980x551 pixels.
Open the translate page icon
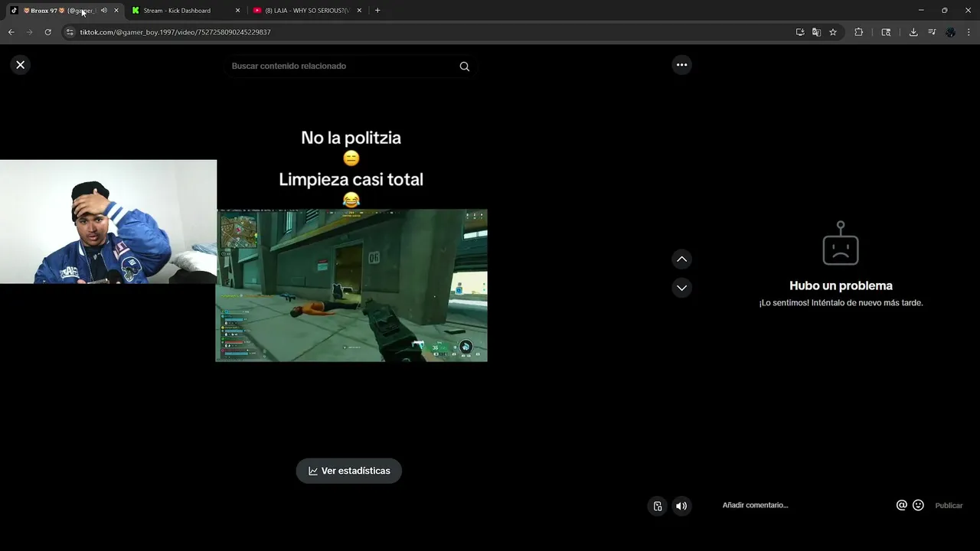click(816, 32)
